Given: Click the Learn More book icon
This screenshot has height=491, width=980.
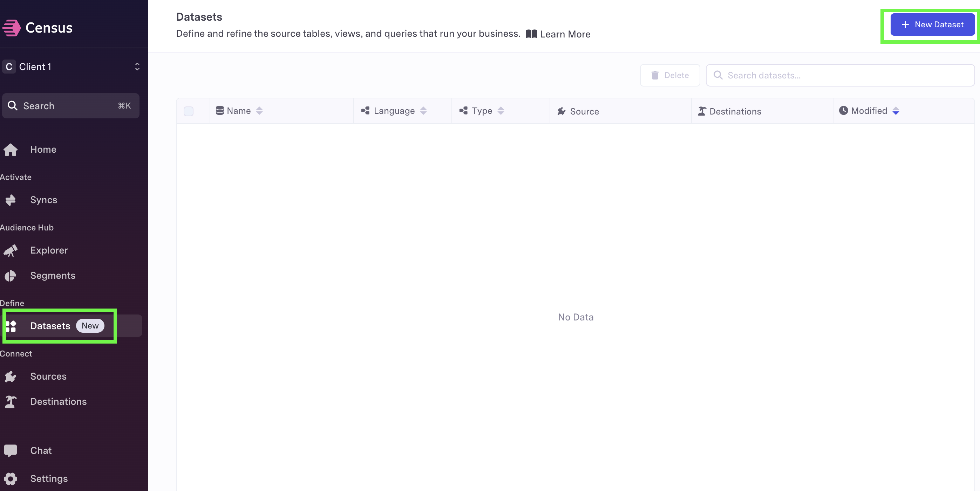Looking at the screenshot, I should click(531, 34).
